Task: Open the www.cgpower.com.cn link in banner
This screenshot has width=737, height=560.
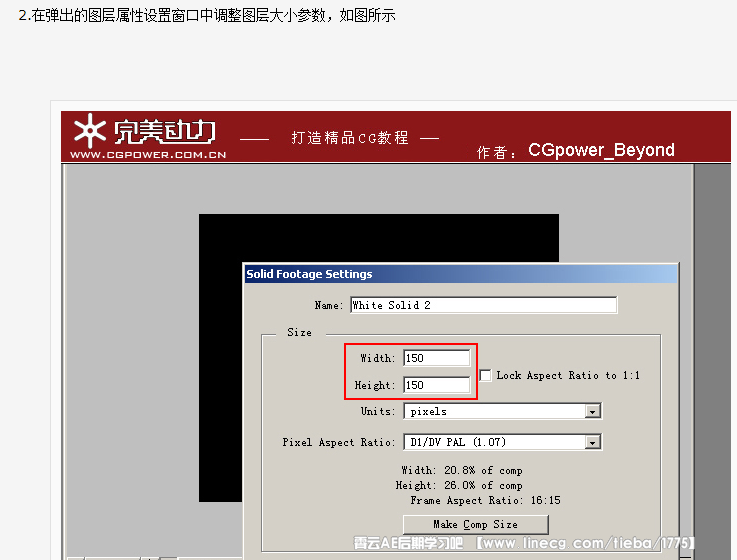Action: (x=147, y=154)
